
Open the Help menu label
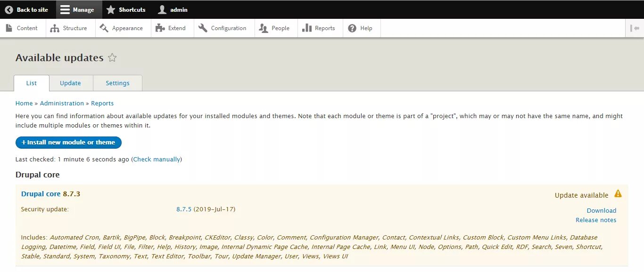pos(366,28)
